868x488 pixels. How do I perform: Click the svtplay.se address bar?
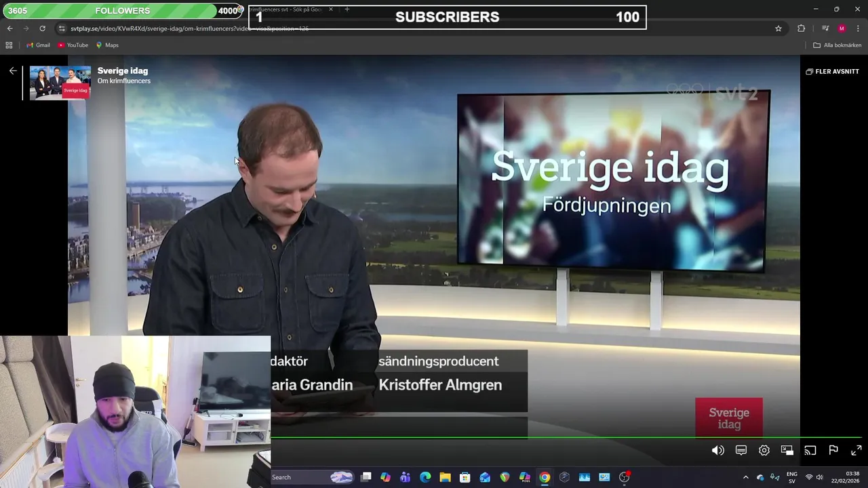pos(420,28)
